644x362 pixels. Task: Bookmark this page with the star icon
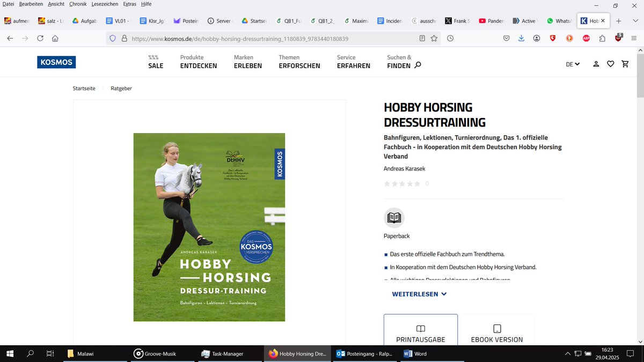coord(434,39)
